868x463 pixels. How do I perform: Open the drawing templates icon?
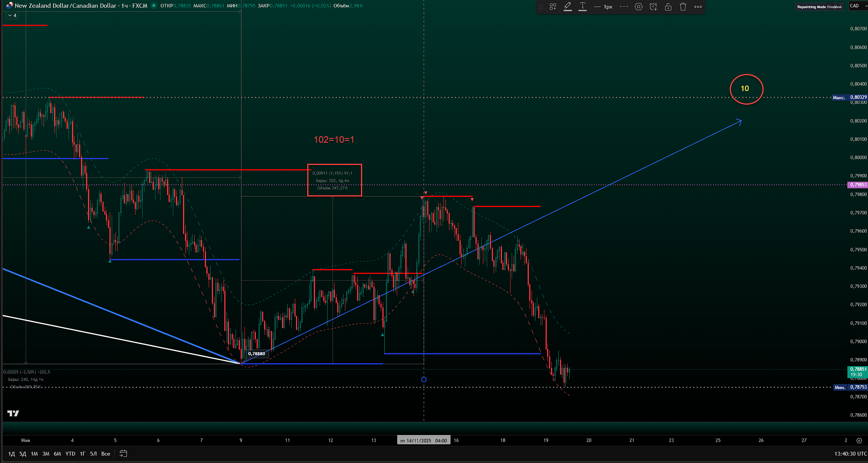pyautogui.click(x=553, y=7)
